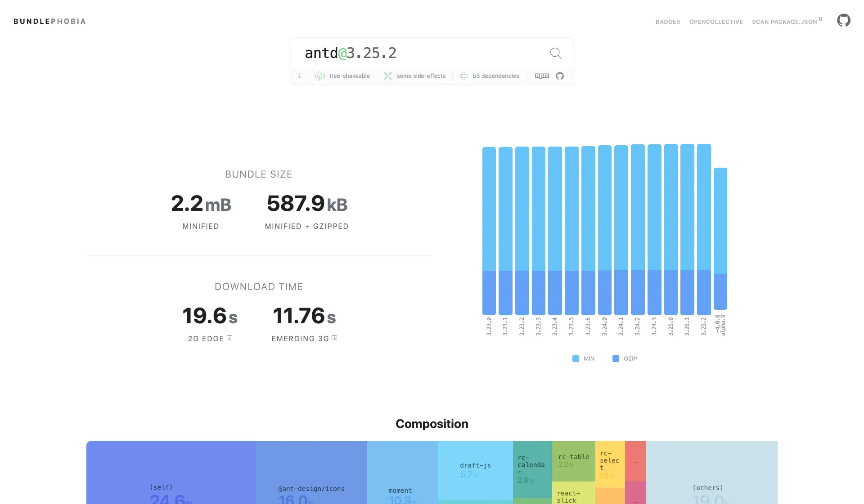Click the GZIP legend color swatch
This screenshot has width=864, height=504.
(616, 358)
